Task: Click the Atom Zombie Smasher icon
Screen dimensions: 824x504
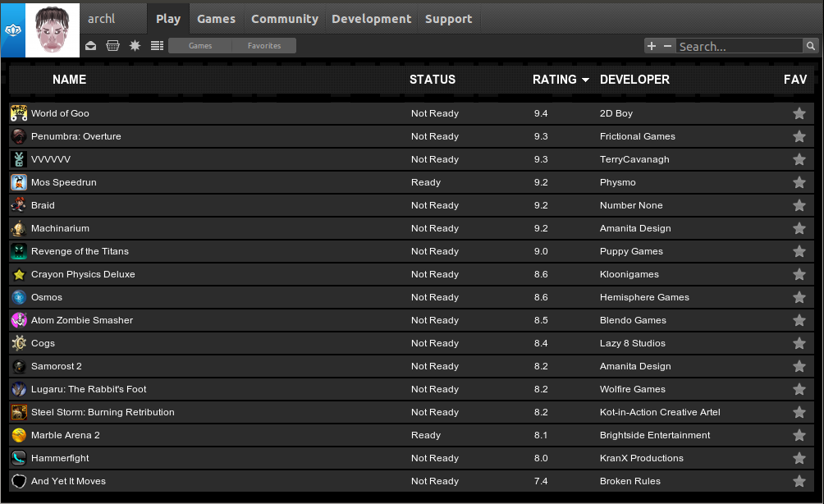Action: pos(19,320)
